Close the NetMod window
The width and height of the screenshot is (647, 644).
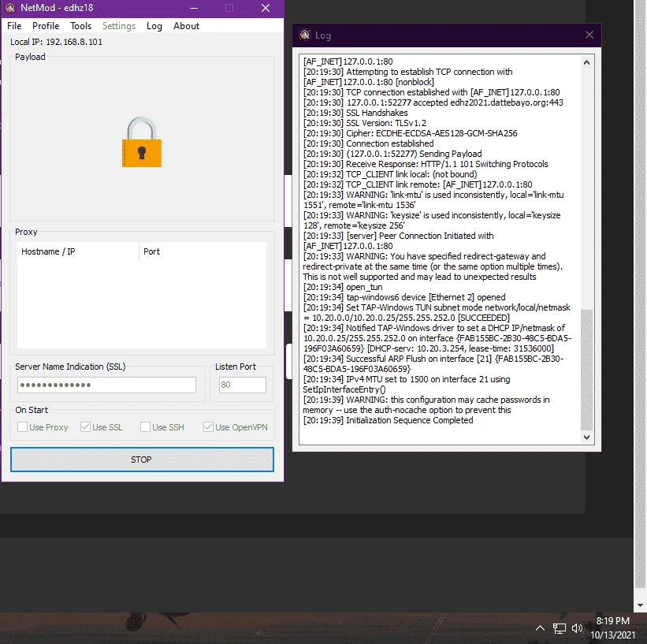tap(266, 8)
